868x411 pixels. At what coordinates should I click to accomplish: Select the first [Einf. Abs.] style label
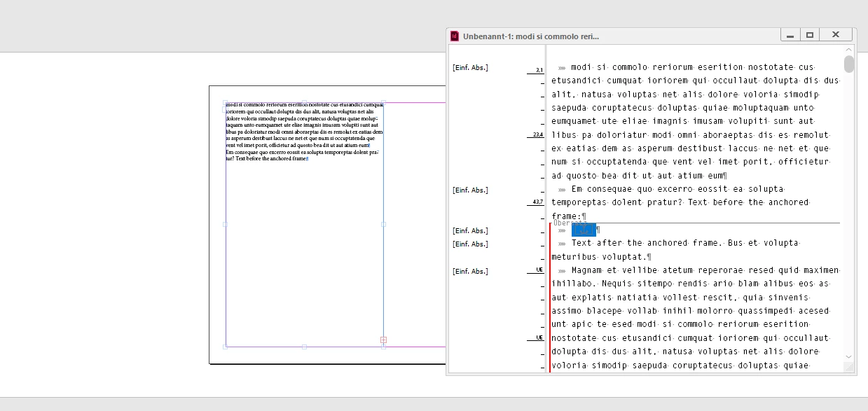click(470, 67)
